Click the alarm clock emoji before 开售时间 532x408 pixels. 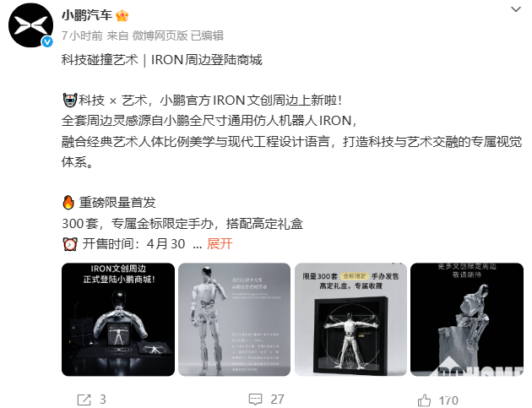point(70,244)
